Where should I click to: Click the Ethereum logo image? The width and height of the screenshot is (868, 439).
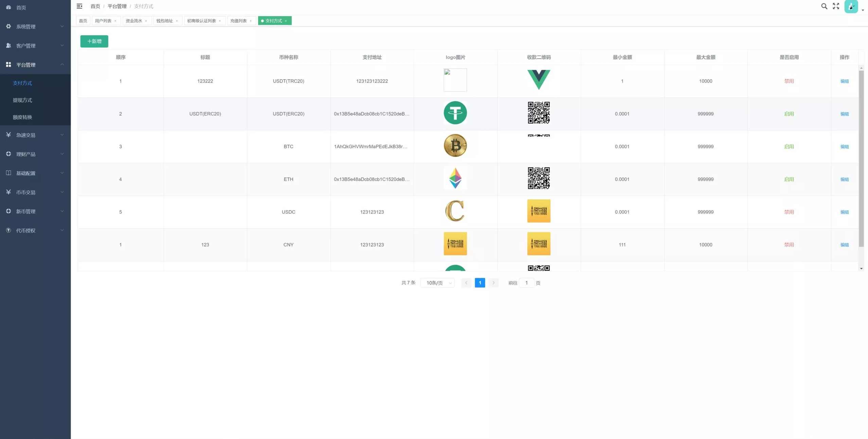tap(455, 178)
